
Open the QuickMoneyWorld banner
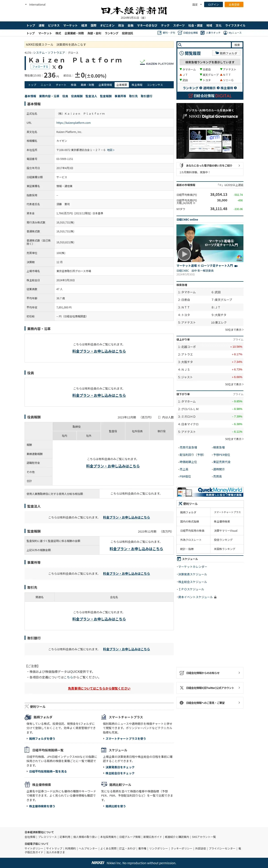point(210,492)
